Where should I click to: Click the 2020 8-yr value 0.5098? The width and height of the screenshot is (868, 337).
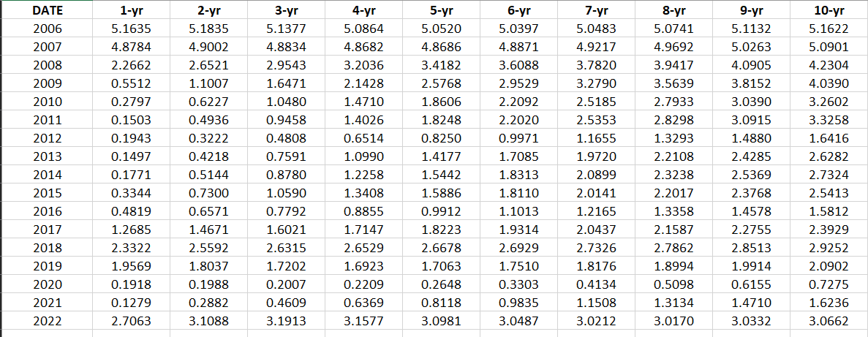(x=673, y=284)
